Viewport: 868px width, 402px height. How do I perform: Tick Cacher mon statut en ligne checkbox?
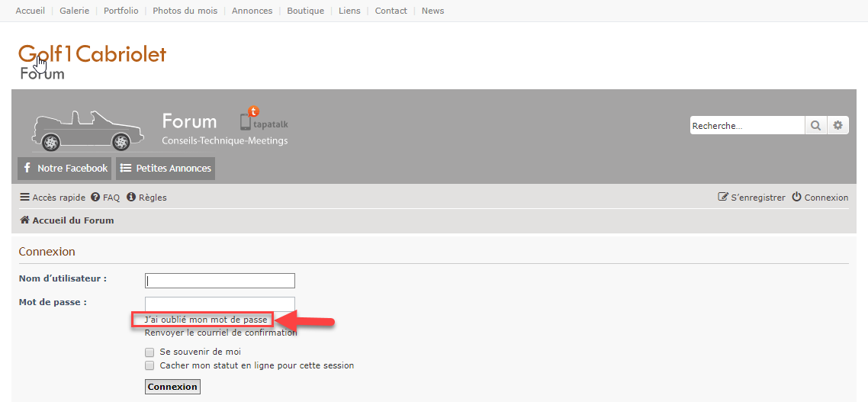(x=149, y=365)
